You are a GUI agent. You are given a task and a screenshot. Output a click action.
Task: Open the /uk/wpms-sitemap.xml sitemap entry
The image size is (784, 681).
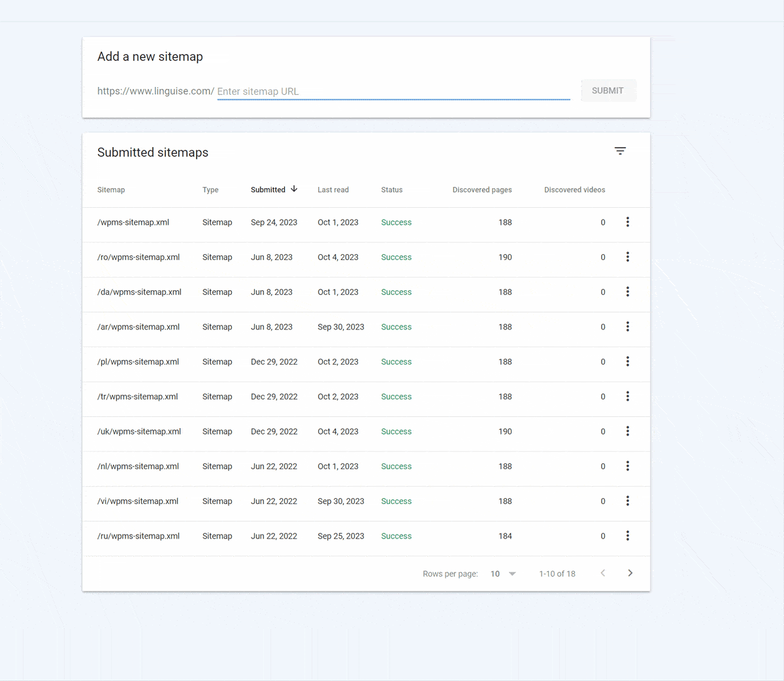point(139,431)
